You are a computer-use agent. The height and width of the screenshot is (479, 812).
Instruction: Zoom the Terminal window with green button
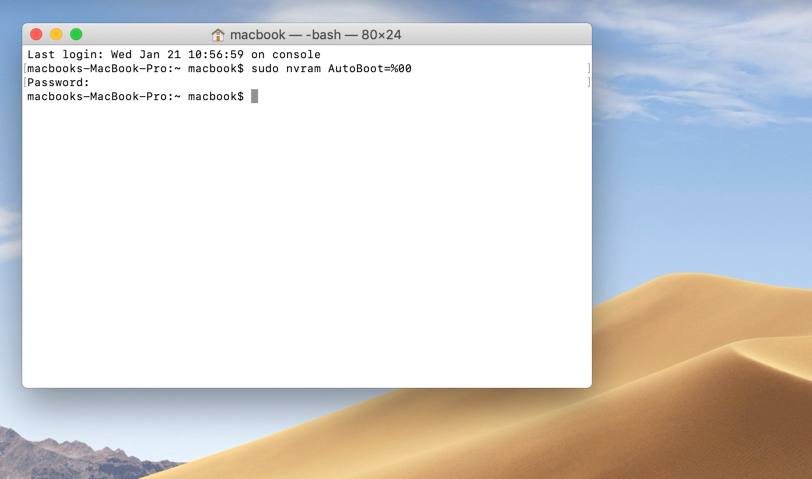(76, 34)
